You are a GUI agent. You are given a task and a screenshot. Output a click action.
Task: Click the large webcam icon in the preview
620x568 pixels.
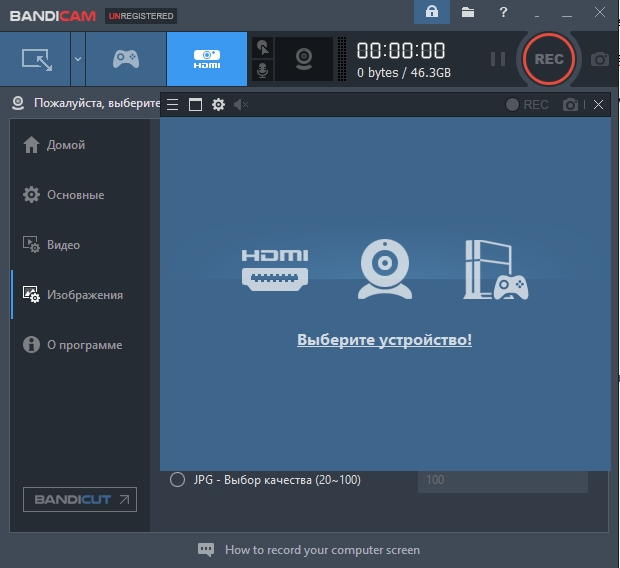[385, 269]
